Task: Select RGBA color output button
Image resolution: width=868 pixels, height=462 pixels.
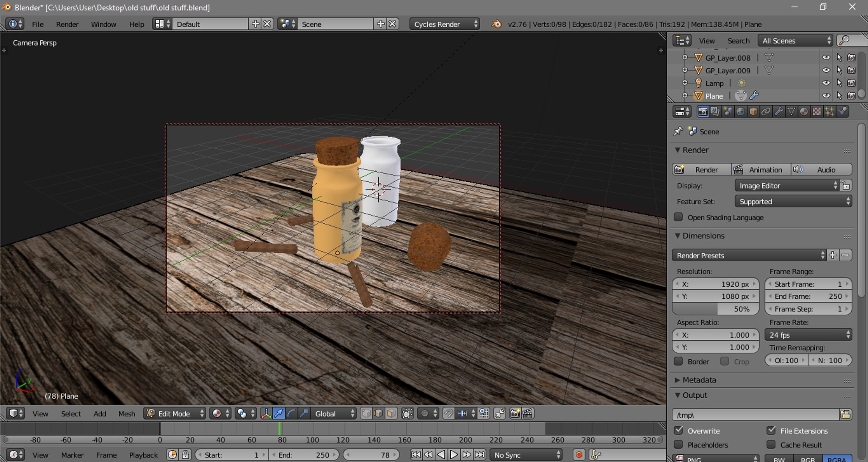Action: (x=837, y=459)
